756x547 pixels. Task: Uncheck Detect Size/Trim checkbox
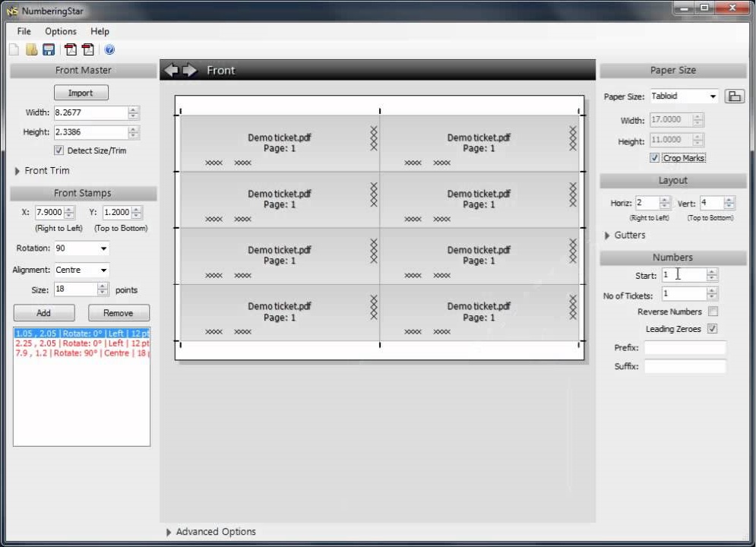(x=59, y=150)
